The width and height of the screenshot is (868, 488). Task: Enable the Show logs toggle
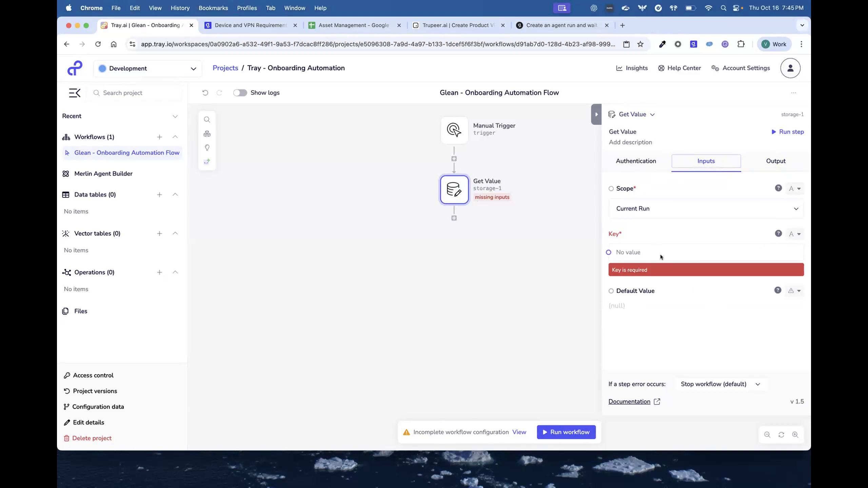point(240,93)
